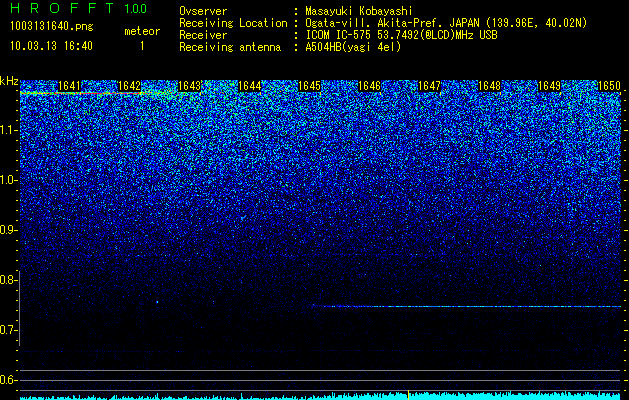Click the meteor count value 1
Screen dimensions: 629x400
(142, 46)
